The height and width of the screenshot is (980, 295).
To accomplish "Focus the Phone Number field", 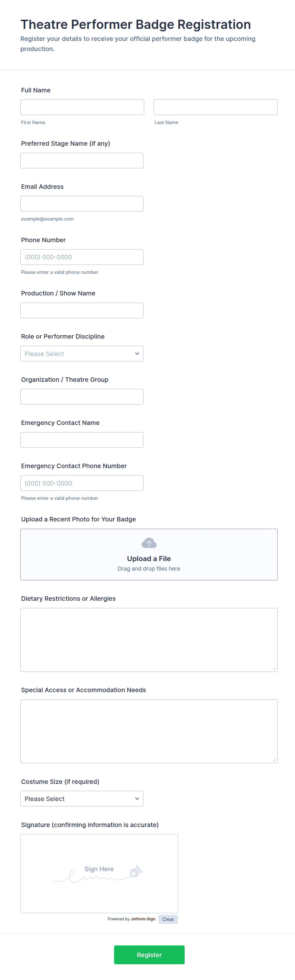I will point(82,257).
